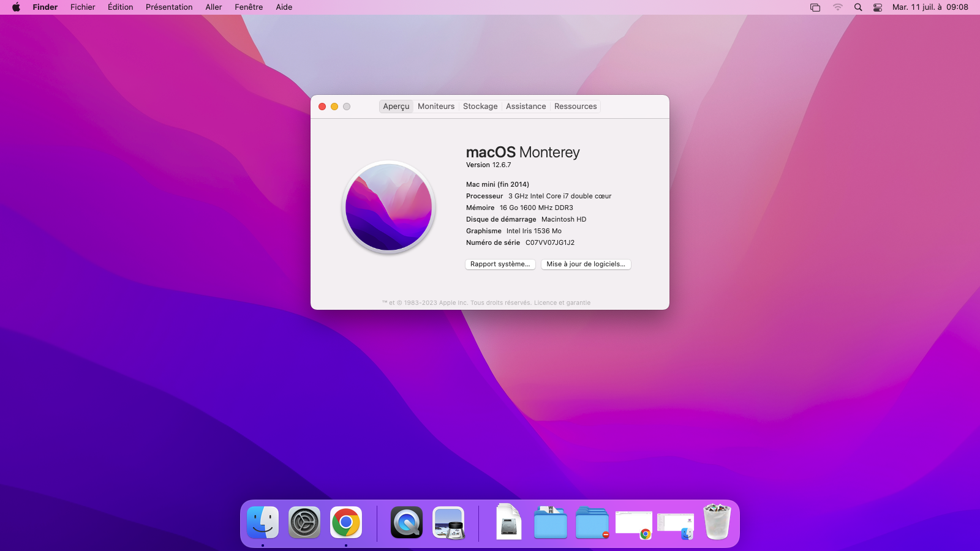Image resolution: width=980 pixels, height=551 pixels.
Task: Click Mise à jour de logiciels
Action: [586, 264]
